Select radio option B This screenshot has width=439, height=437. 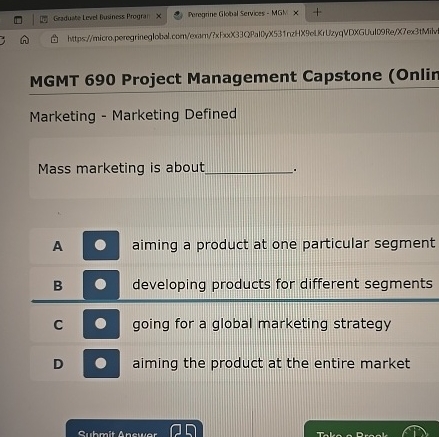101,285
